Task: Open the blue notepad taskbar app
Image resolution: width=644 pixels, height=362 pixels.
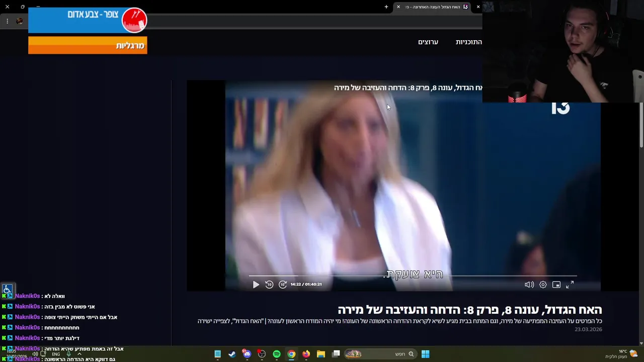Action: point(217,354)
